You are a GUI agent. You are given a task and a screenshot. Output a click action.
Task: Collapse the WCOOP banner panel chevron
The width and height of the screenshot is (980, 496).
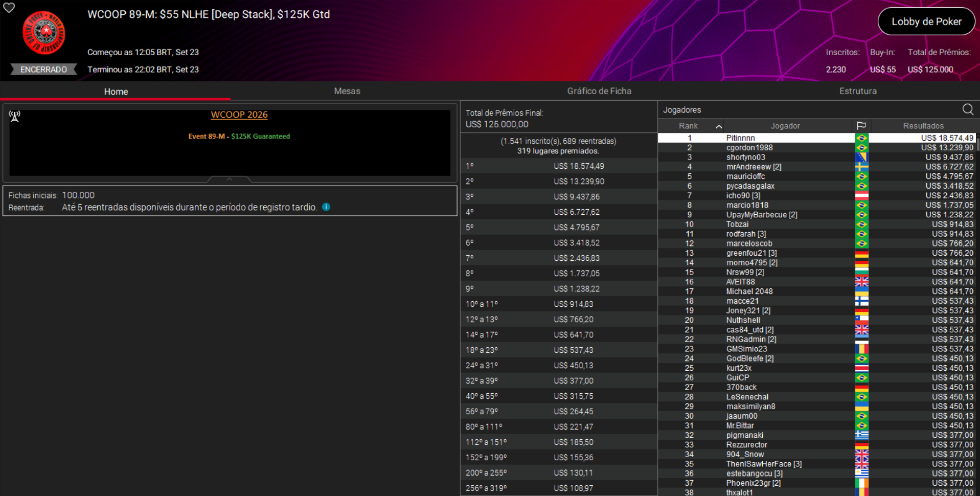(x=229, y=179)
